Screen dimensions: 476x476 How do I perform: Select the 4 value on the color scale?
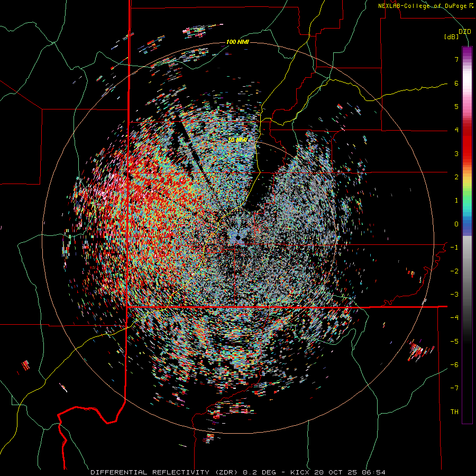pos(456,130)
